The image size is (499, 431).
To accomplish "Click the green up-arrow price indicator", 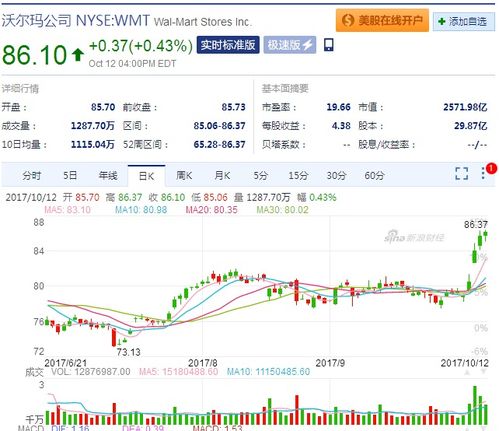I will pos(78,55).
